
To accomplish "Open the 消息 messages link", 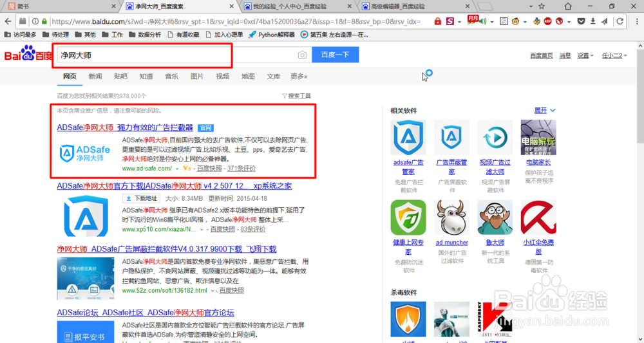I will tap(565, 55).
